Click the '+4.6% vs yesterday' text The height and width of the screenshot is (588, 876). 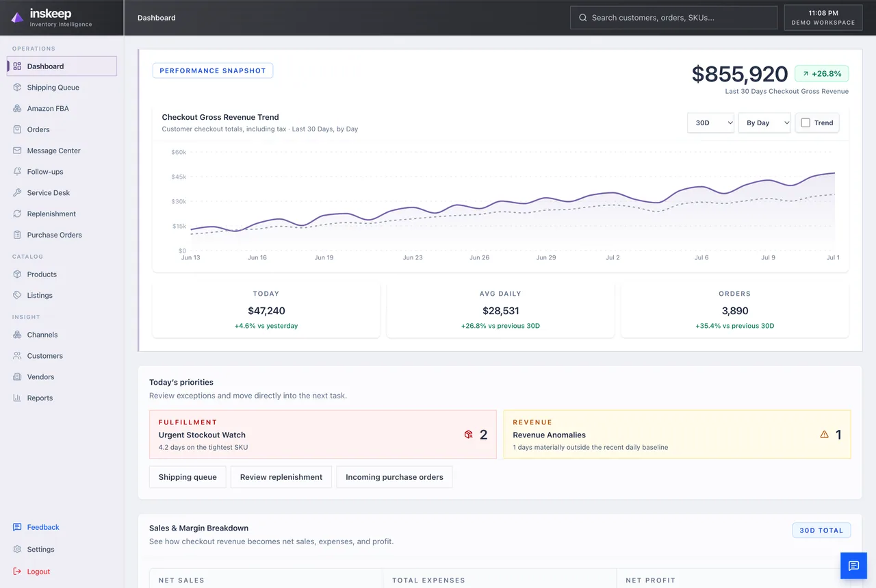click(266, 326)
